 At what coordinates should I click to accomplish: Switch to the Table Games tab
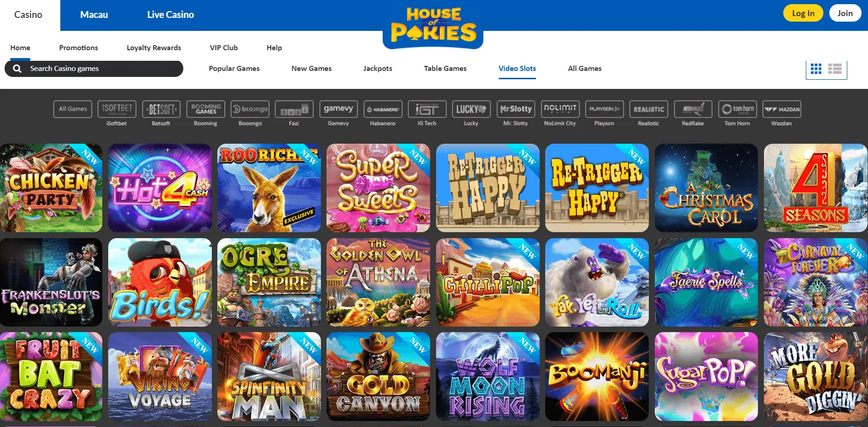pos(445,69)
